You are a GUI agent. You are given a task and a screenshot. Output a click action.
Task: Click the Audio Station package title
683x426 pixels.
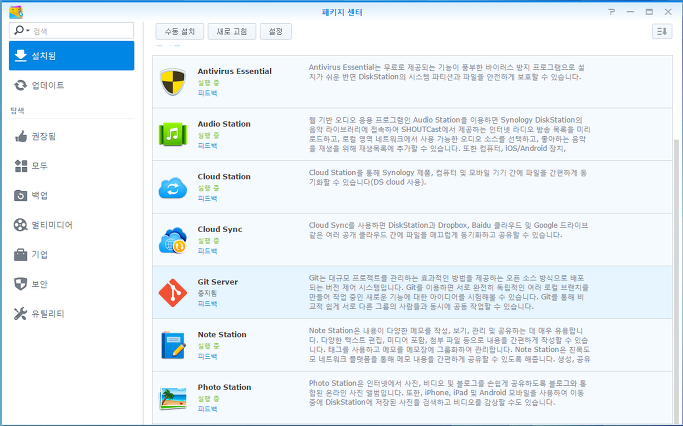point(224,124)
